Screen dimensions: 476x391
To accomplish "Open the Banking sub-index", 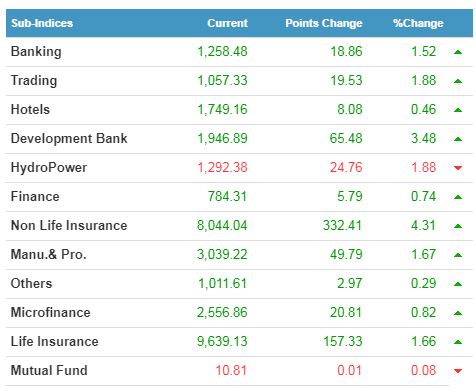I will 36,52.
